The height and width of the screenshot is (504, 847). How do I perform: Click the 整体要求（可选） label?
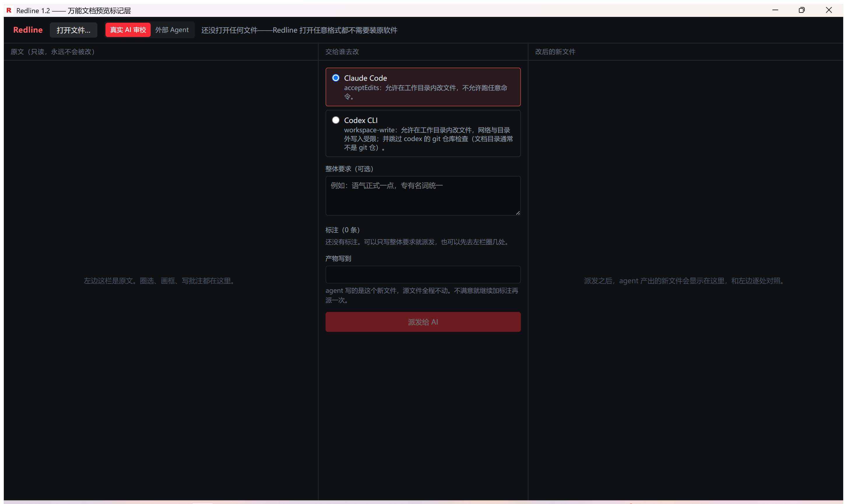click(x=349, y=169)
